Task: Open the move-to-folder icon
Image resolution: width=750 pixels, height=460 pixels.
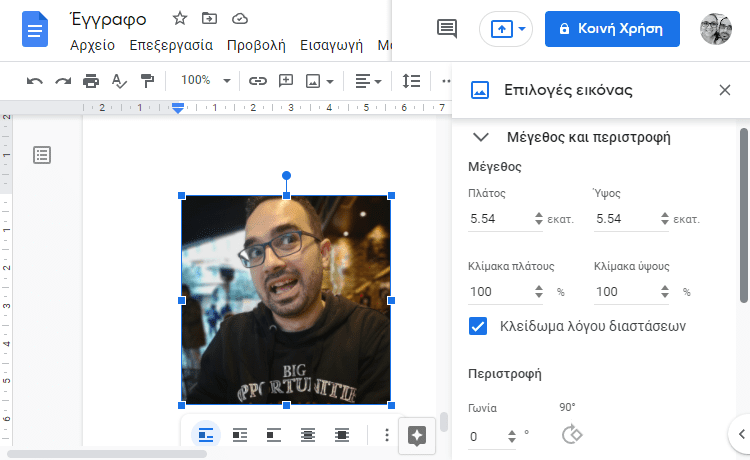Action: point(209,19)
